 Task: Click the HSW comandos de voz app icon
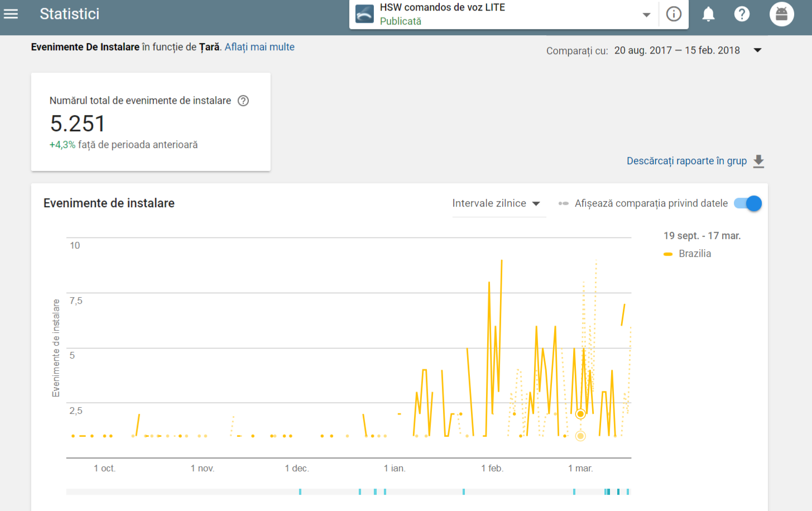[364, 14]
